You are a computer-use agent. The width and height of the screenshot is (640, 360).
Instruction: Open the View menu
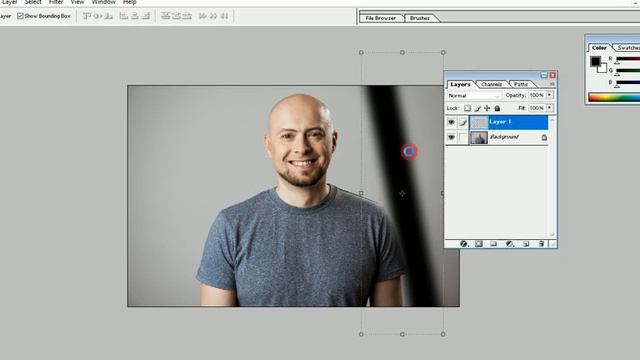[x=77, y=2]
